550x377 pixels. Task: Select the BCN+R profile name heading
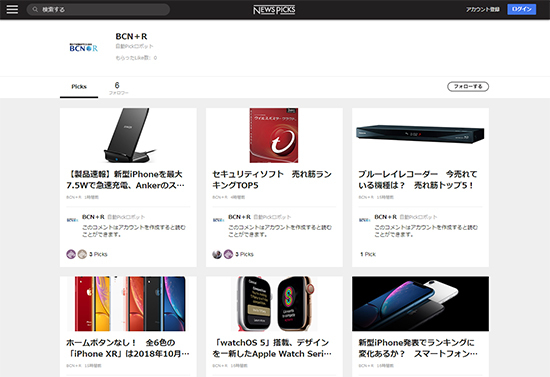(x=132, y=36)
